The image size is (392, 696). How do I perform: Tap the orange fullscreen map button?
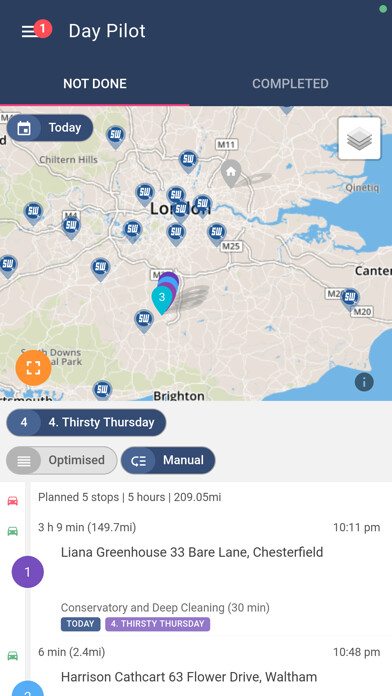click(33, 368)
